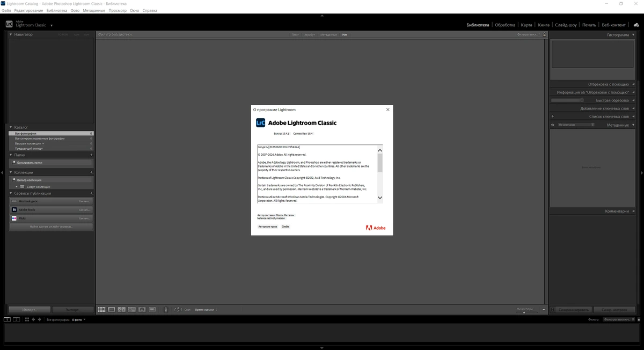
Task: Open the Редактирование menu
Action: (x=29, y=10)
